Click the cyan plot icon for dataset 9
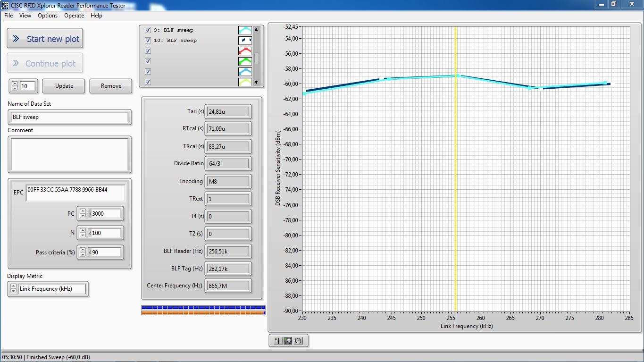 tap(245, 30)
